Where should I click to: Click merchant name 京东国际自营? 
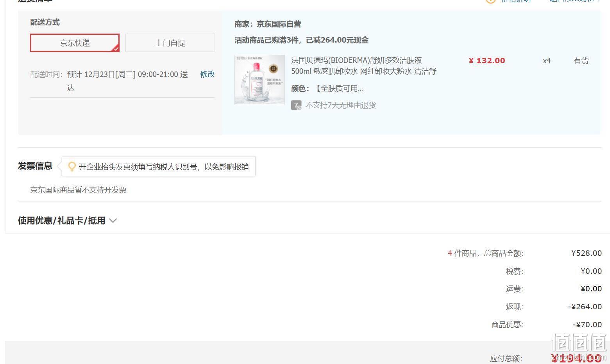pos(279,24)
